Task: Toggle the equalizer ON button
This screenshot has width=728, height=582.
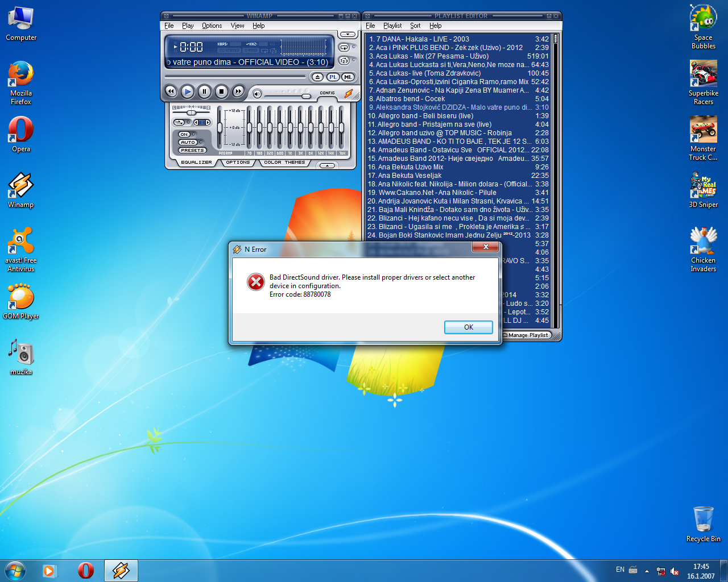Action: (184, 135)
